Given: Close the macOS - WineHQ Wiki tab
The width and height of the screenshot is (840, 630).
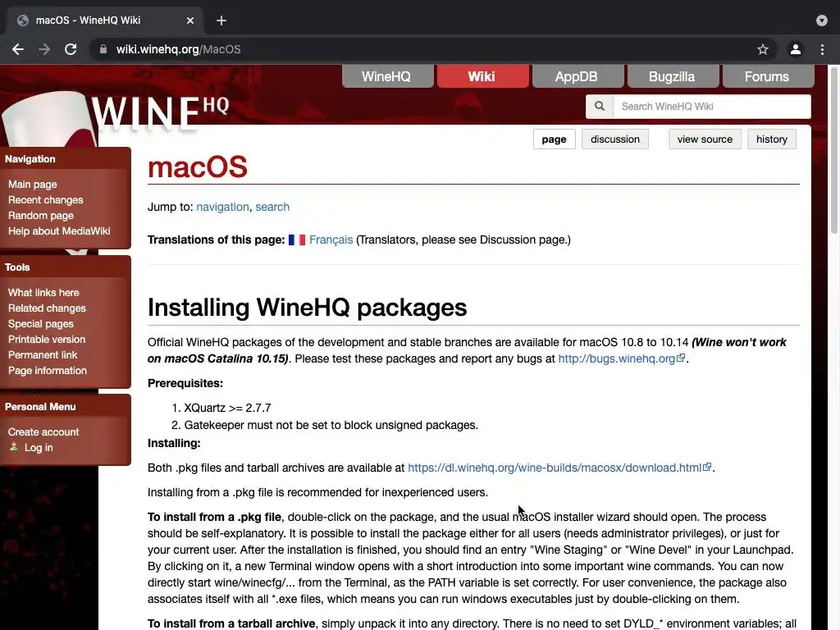Looking at the screenshot, I should [190, 21].
